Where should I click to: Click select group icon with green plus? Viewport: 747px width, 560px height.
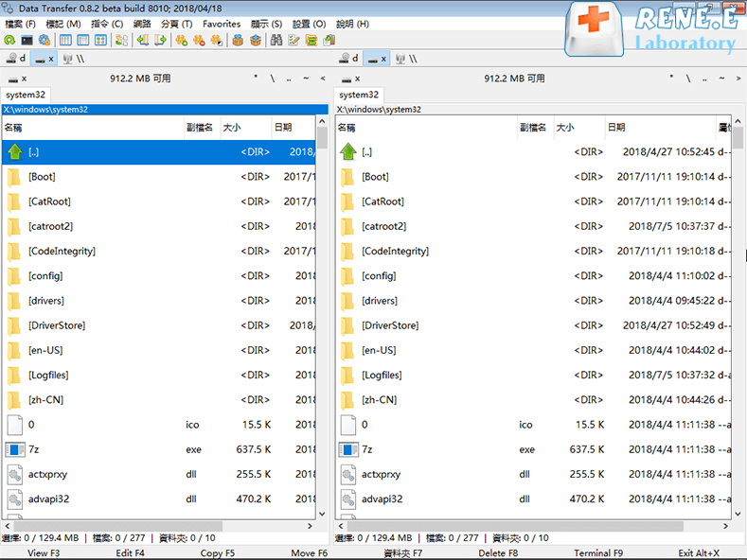click(182, 41)
